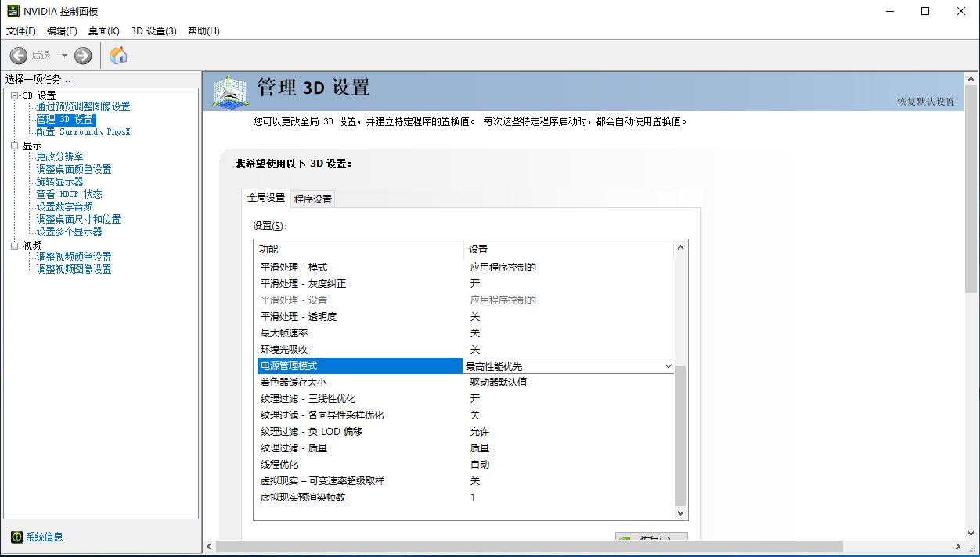The width and height of the screenshot is (980, 557).
Task: Switch to the 全局设置 tab
Action: tap(266, 198)
